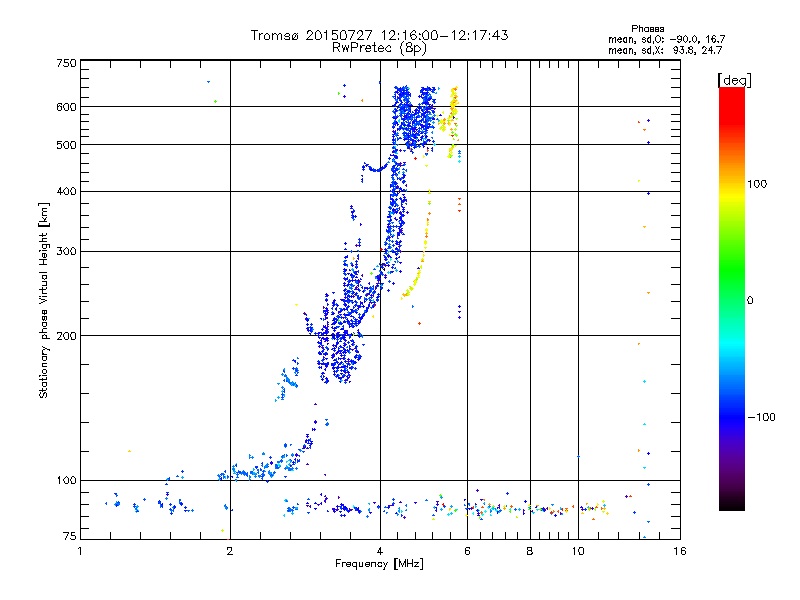Click the x-axis tick label '16'
This screenshot has height=600, width=800.
(x=680, y=551)
